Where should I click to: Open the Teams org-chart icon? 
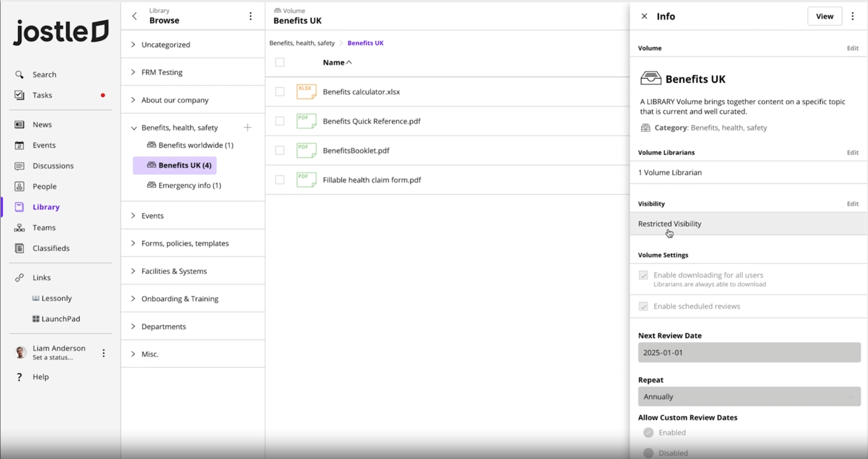(19, 228)
